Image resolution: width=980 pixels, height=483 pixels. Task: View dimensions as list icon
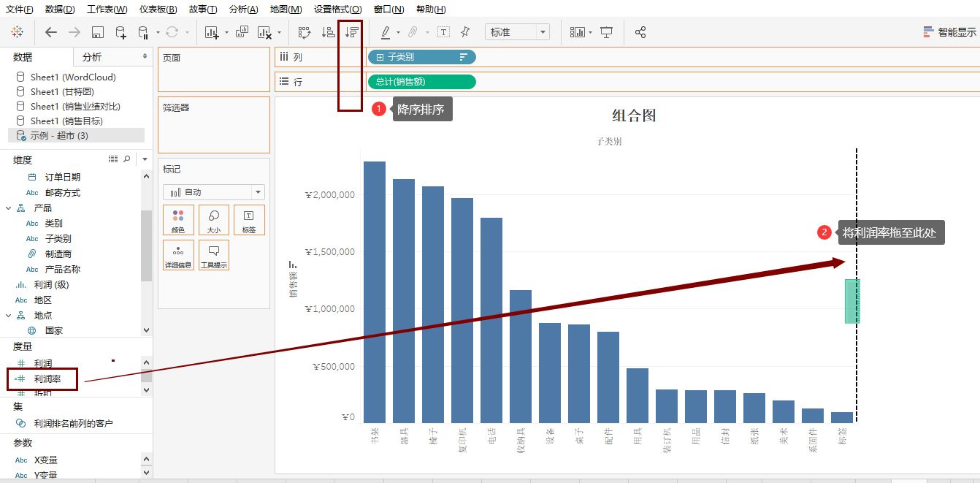tap(113, 159)
